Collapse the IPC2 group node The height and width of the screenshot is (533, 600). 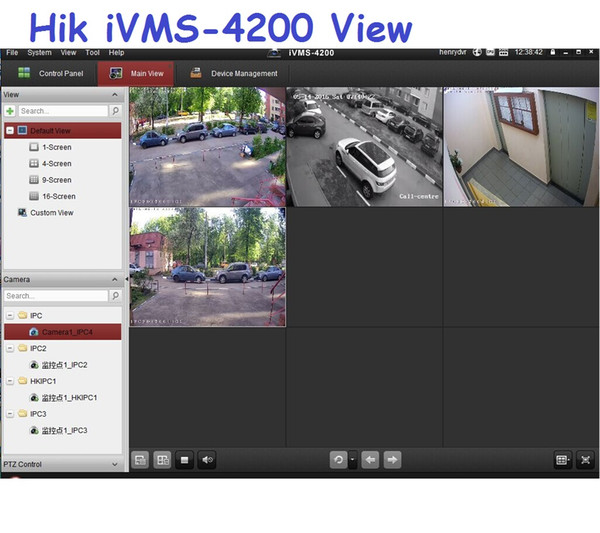point(10,348)
